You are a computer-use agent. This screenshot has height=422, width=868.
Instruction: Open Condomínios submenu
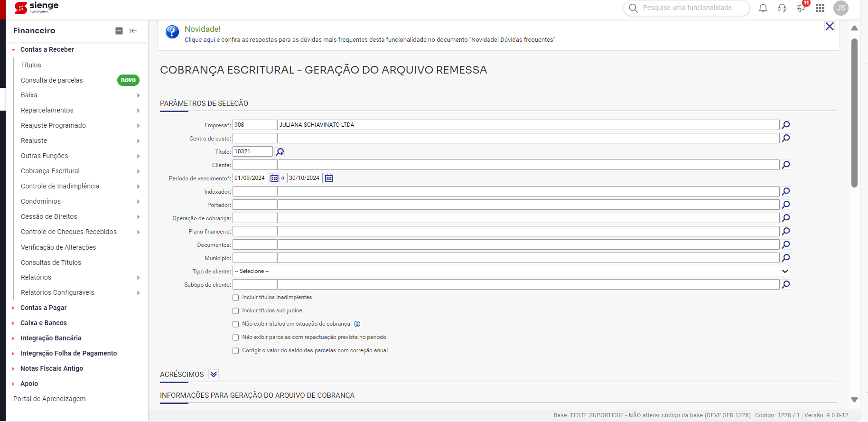pyautogui.click(x=41, y=201)
